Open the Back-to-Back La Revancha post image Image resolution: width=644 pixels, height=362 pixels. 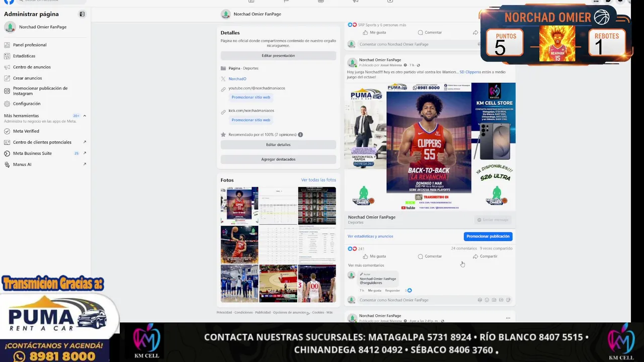click(430, 146)
